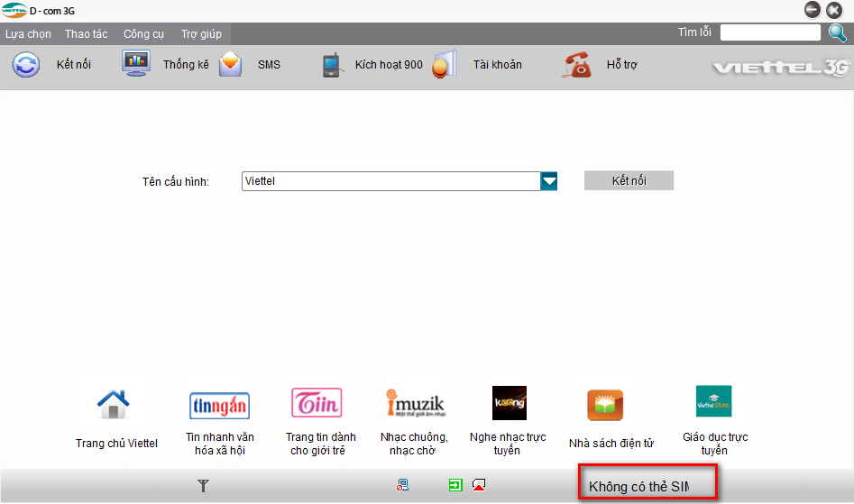This screenshot has height=504, width=854.
Task: Minimize the D-com 3G window
Action: (x=812, y=10)
